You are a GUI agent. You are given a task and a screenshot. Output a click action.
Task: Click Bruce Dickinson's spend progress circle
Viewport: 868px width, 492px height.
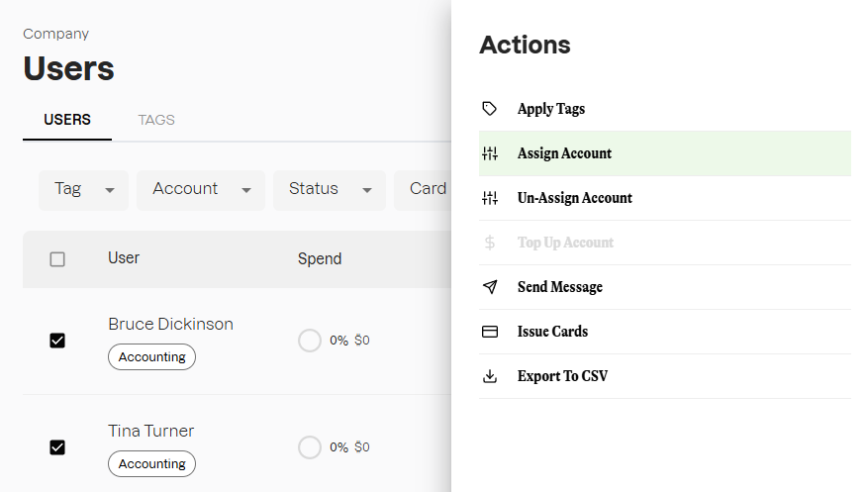coord(310,341)
